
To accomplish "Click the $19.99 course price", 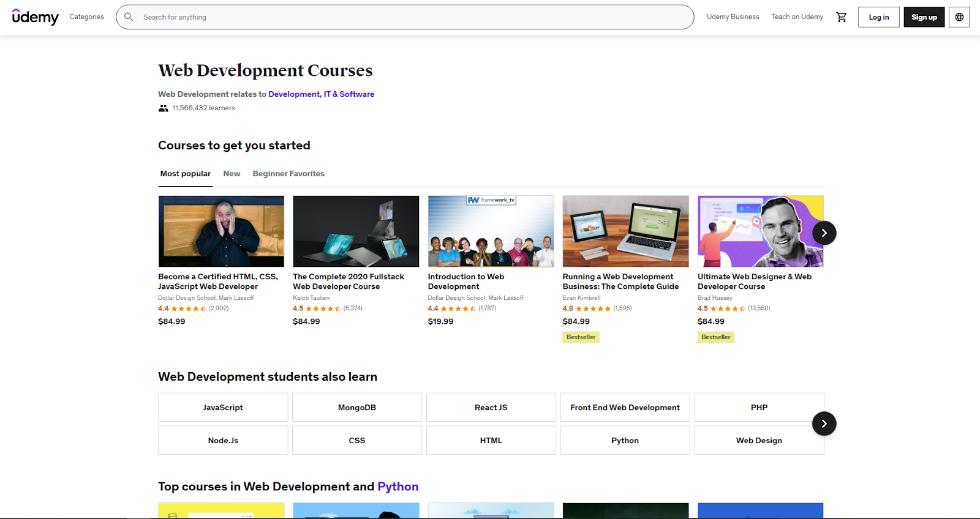I will [x=440, y=321].
